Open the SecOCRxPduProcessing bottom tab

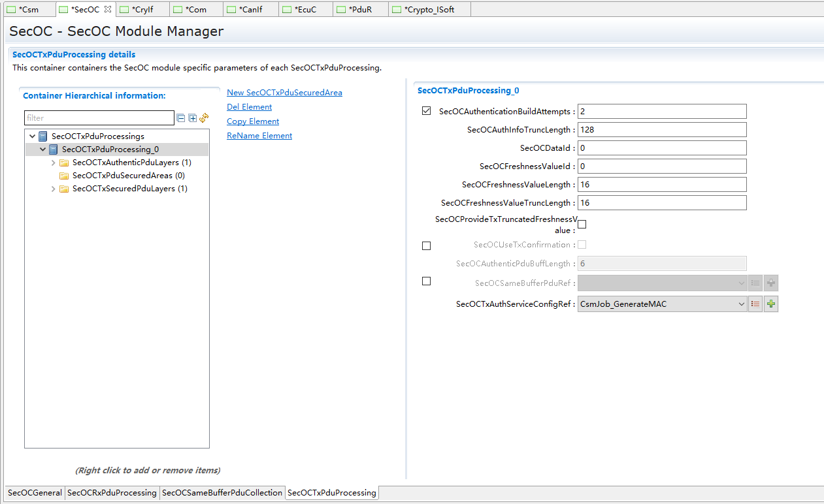tap(112, 493)
